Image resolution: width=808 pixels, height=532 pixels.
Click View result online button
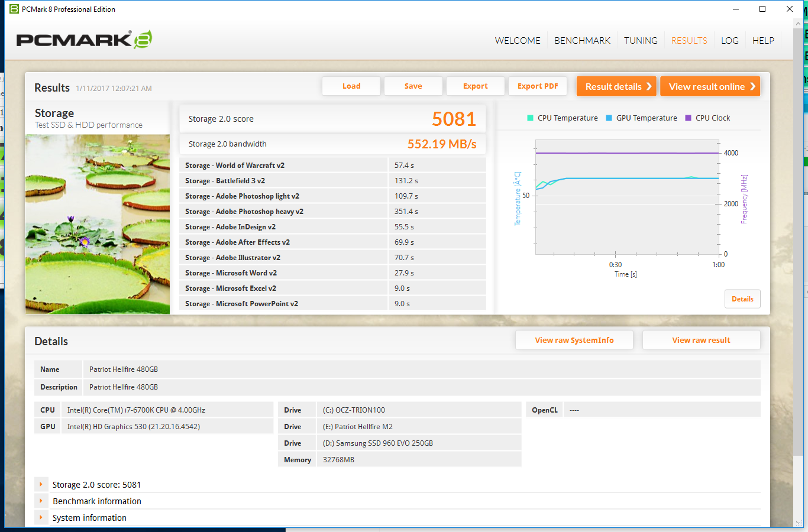[x=710, y=86]
